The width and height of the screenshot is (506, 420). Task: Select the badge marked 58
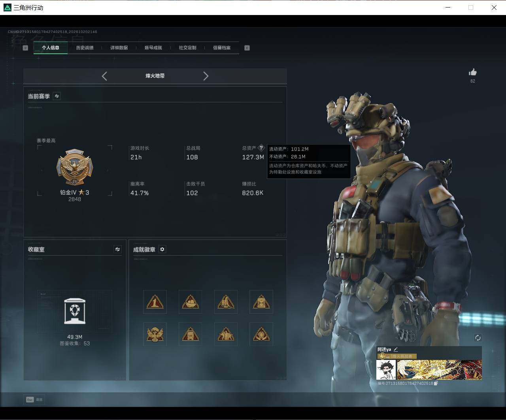[190, 334]
